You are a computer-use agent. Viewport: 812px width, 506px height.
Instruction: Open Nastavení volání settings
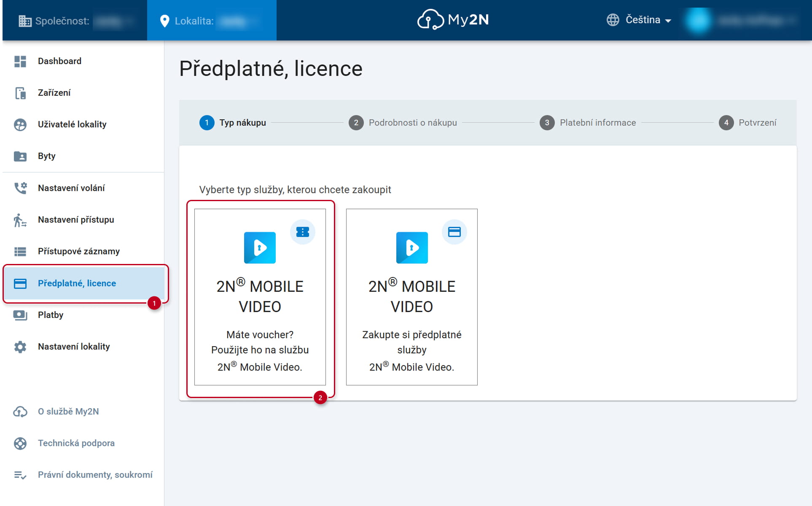pyautogui.click(x=83, y=188)
